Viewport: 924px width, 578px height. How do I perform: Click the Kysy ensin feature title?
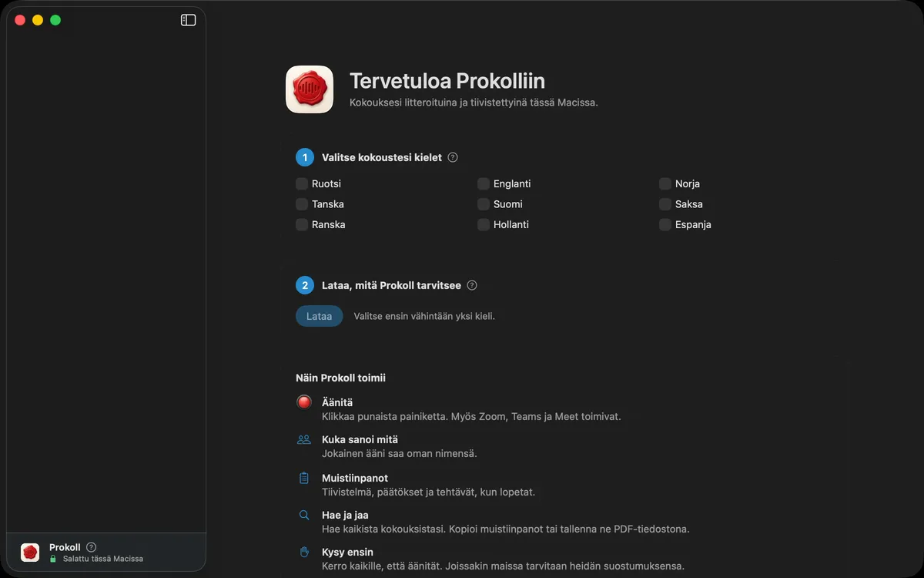[x=347, y=552]
